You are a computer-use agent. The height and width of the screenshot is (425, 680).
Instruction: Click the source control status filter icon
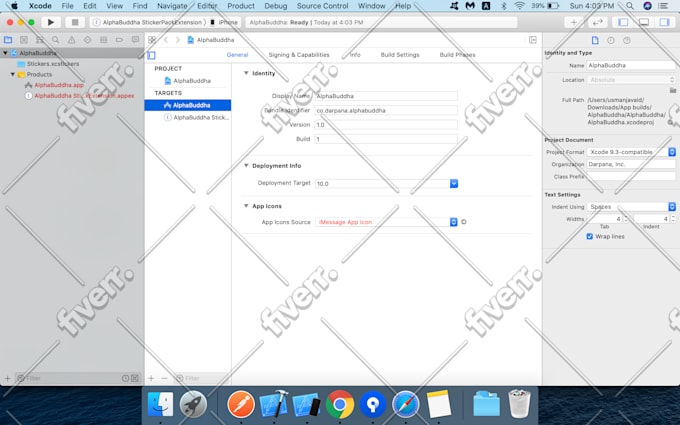135,378
